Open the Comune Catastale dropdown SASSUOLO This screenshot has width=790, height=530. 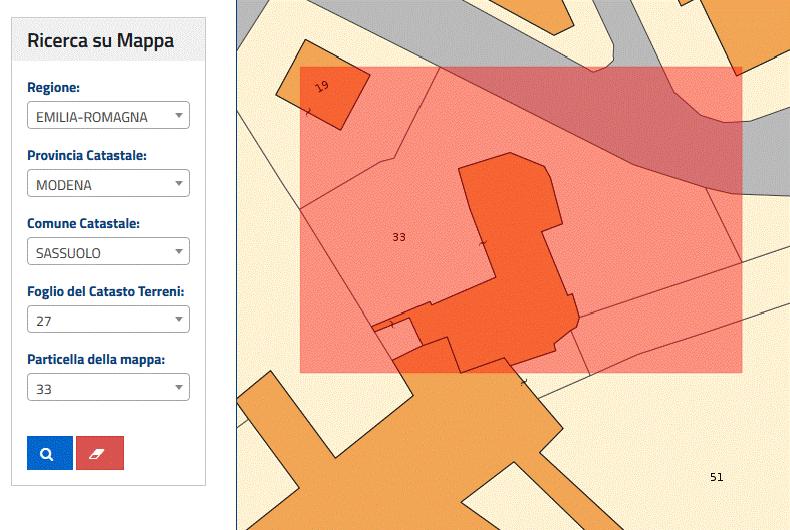(x=108, y=251)
